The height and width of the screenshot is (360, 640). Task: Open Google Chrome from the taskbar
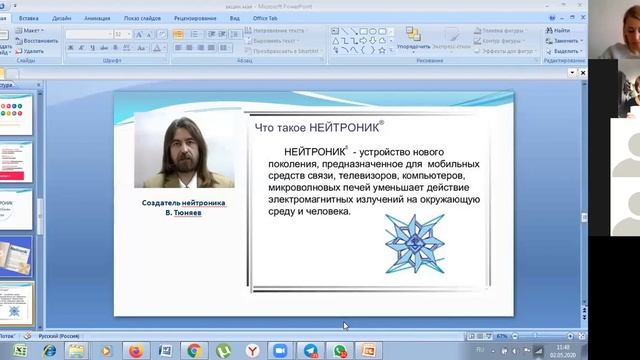click(x=194, y=351)
